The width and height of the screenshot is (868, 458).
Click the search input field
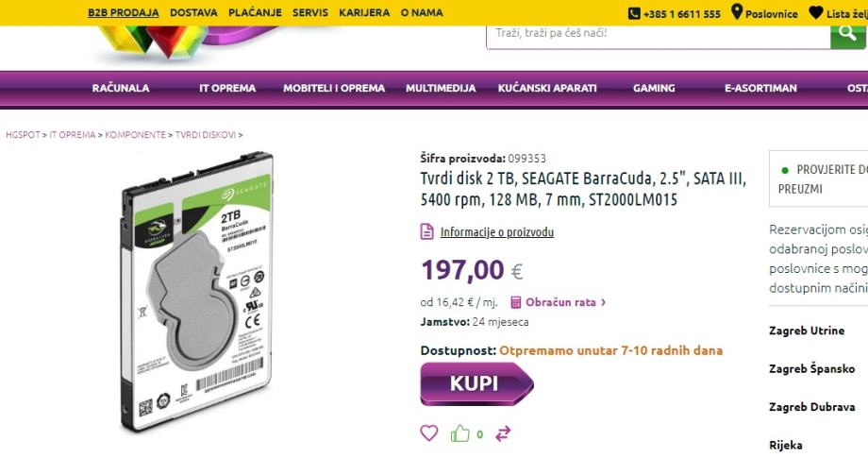659,34
